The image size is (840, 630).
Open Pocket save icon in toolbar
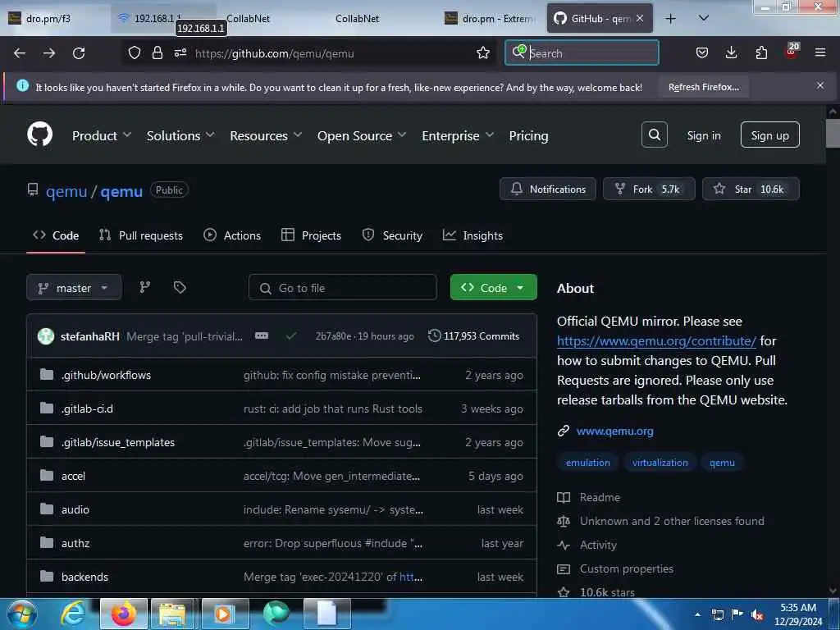702,52
